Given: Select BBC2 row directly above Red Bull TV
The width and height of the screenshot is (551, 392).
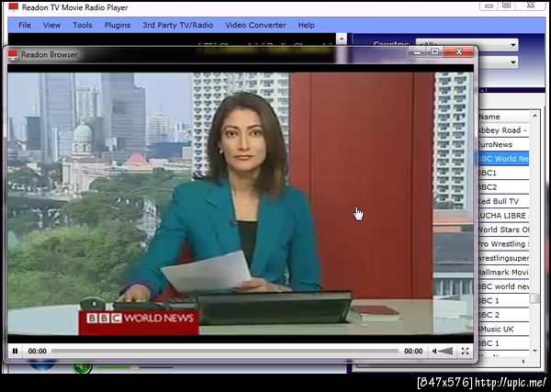Looking at the screenshot, I should (503, 187).
